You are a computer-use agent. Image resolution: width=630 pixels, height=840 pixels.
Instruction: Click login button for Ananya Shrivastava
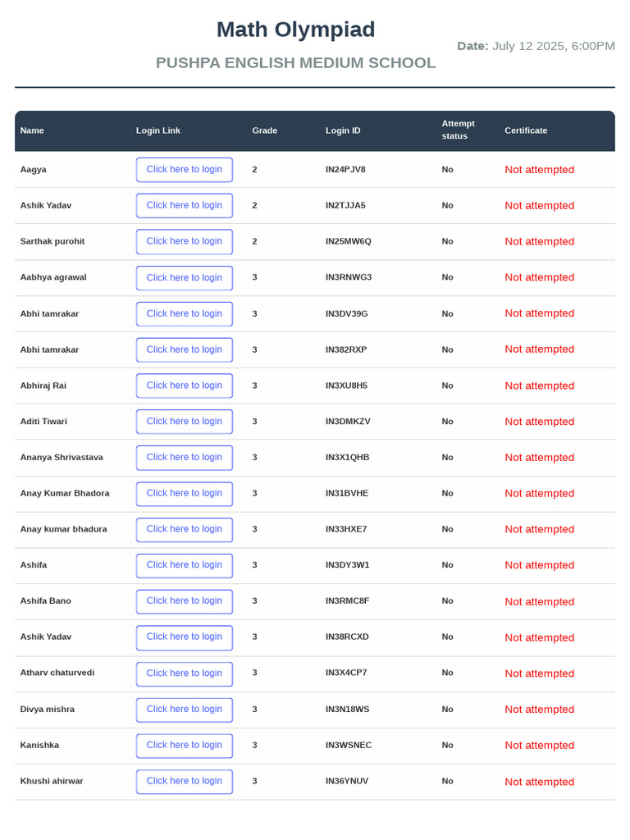click(x=185, y=458)
